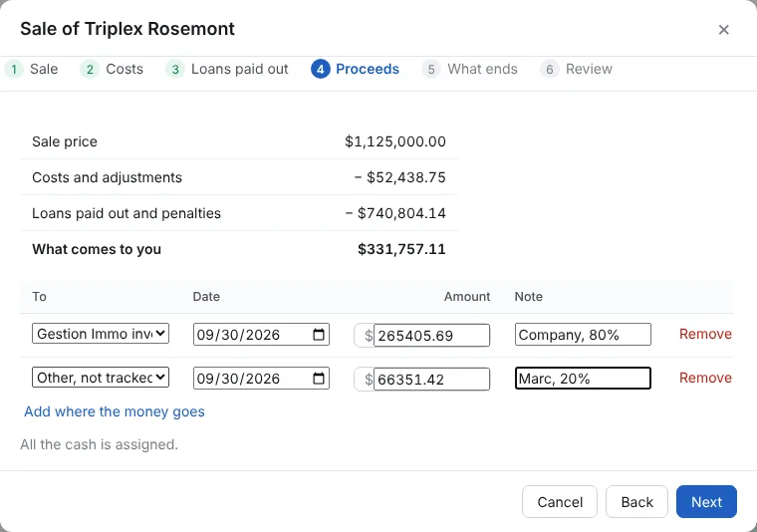Image resolution: width=757 pixels, height=532 pixels.
Task: Click 'All the cash is assigned.' message
Action: pyautogui.click(x=99, y=444)
